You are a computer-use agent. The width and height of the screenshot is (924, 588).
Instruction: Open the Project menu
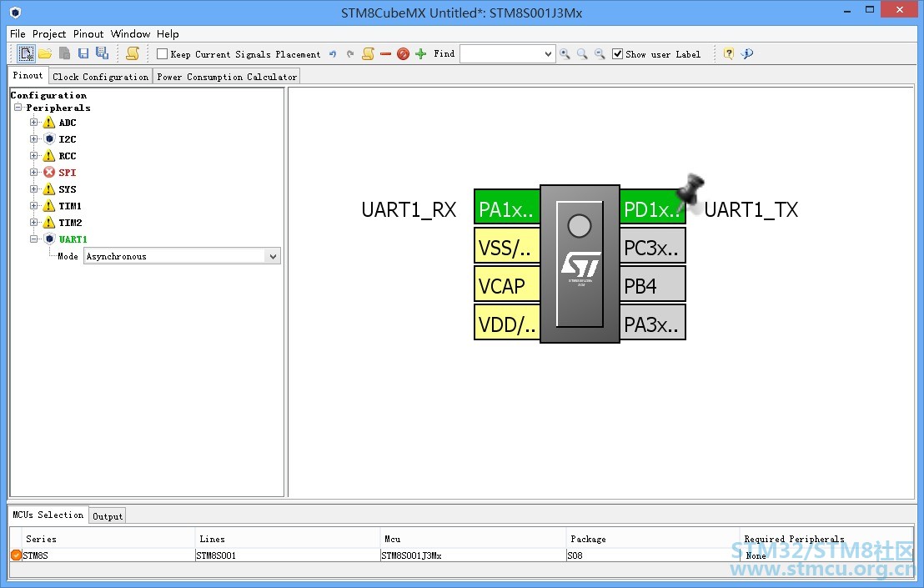pyautogui.click(x=49, y=33)
